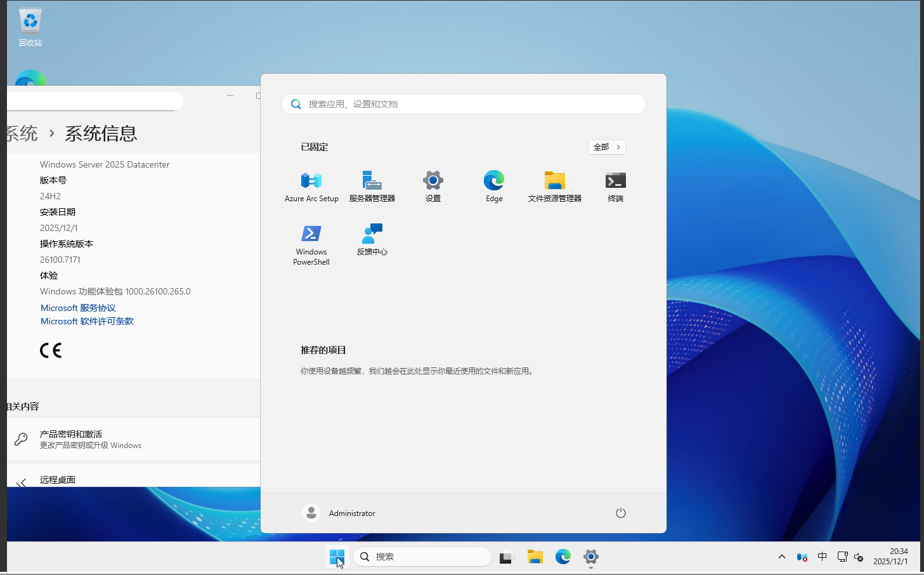
Task: Click the Settings window search field
Action: click(x=95, y=101)
